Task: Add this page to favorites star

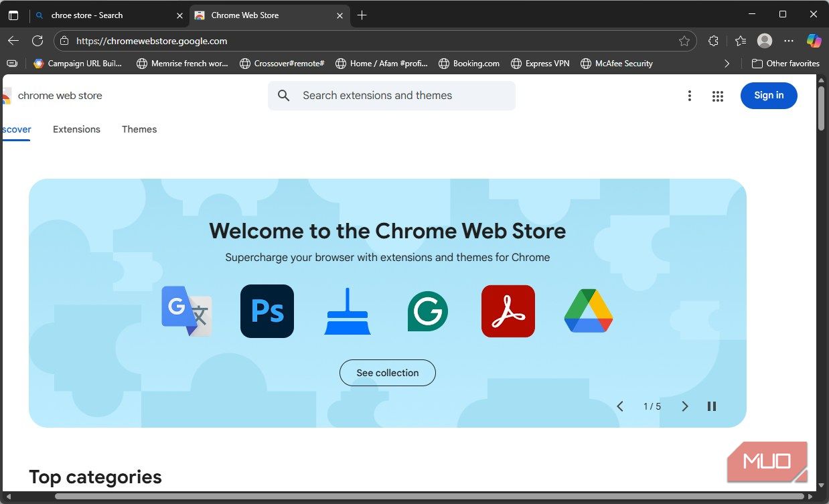Action: tap(684, 41)
